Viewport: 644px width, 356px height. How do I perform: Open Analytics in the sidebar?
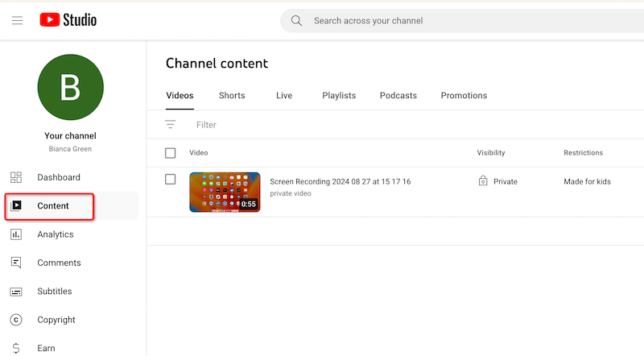tap(55, 234)
